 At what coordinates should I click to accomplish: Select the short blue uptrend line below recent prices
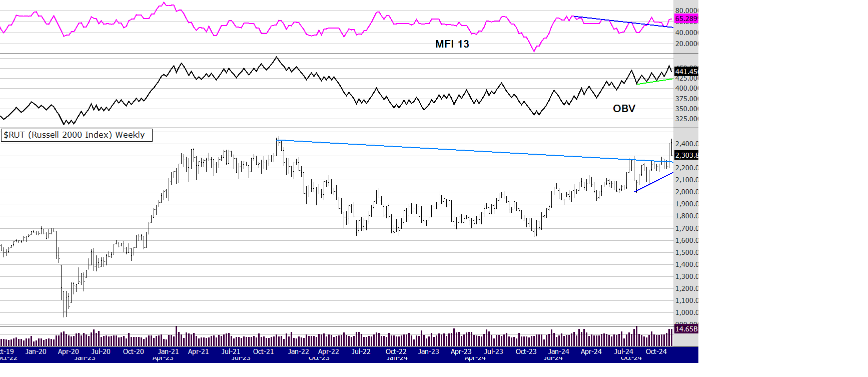(654, 182)
